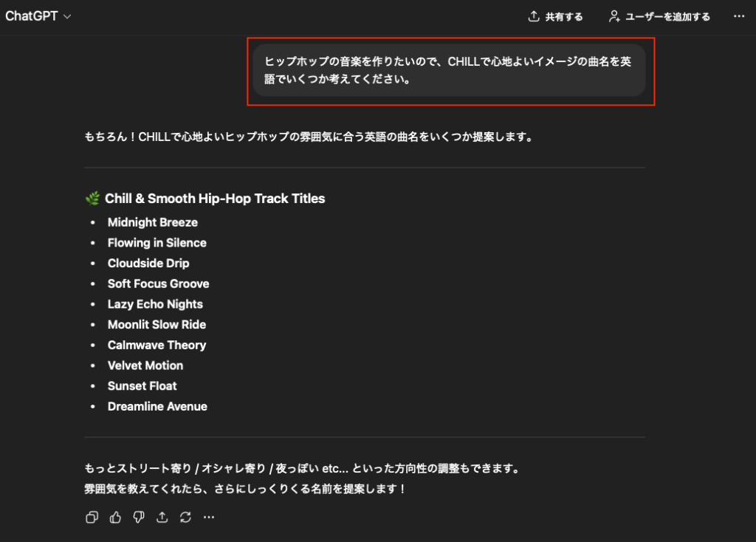Click the share icon below the response
The height and width of the screenshot is (542, 756).
(162, 518)
